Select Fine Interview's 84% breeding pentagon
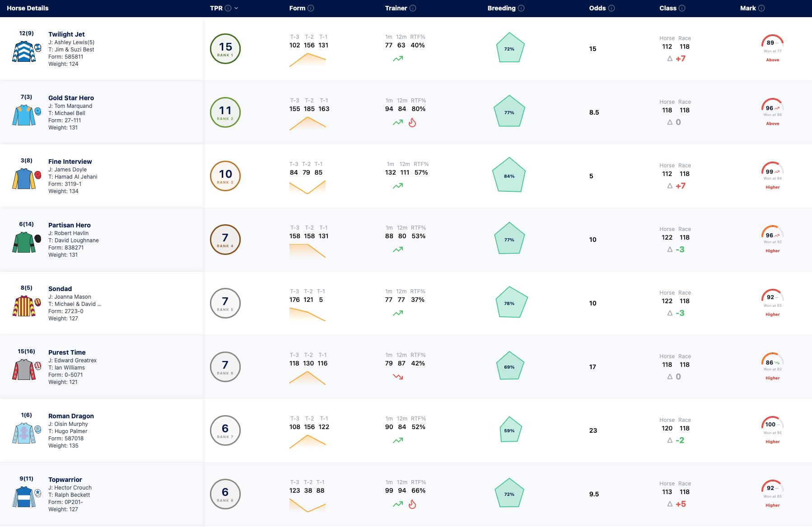 509,175
